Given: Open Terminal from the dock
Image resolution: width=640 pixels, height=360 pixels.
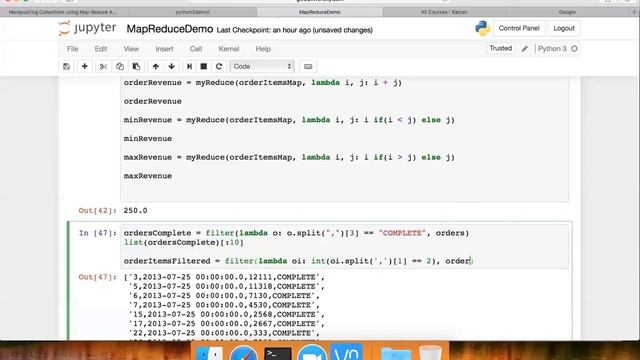Looking at the screenshot, I should tap(278, 353).
